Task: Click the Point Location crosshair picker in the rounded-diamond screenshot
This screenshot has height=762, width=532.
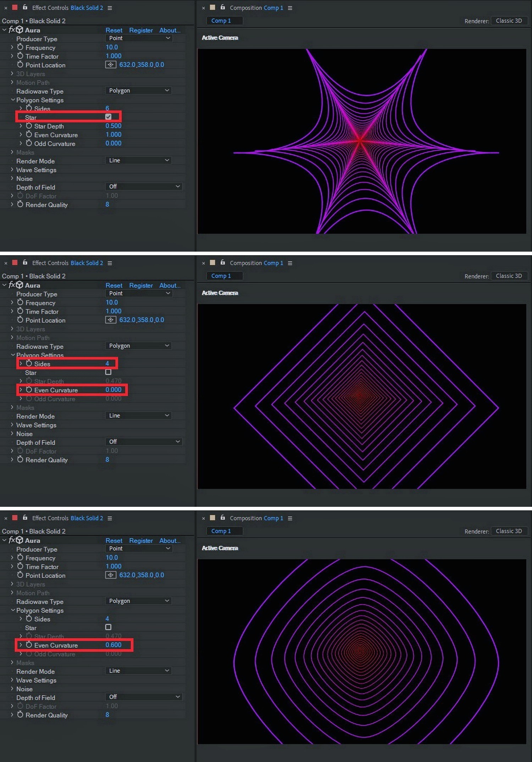Action: click(x=111, y=575)
